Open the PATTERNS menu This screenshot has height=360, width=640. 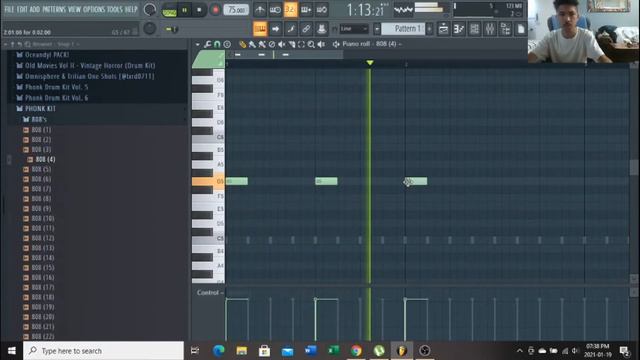[x=54, y=9]
